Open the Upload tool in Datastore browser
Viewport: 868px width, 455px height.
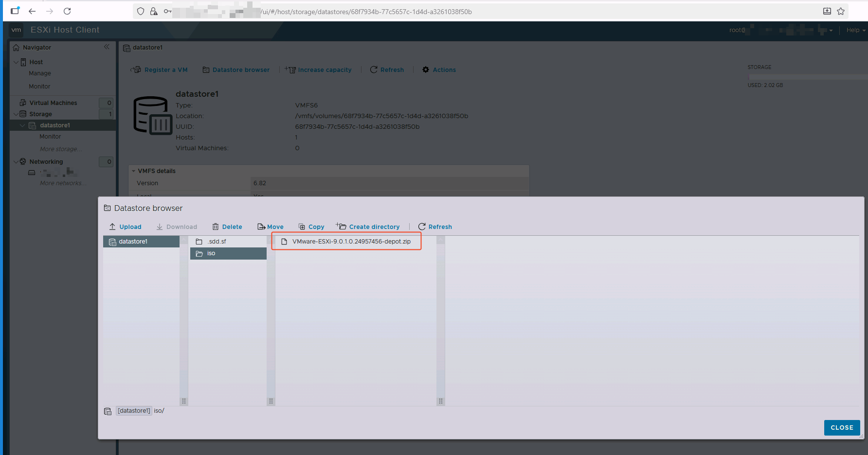click(x=125, y=227)
